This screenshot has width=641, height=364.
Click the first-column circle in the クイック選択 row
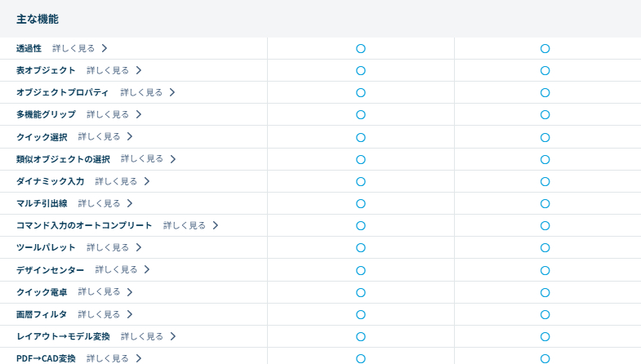point(360,137)
